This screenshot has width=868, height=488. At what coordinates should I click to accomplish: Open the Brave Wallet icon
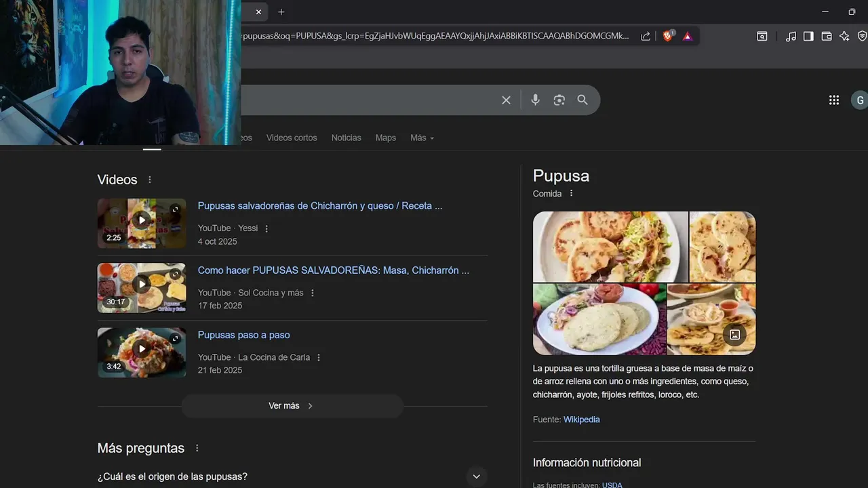point(827,36)
